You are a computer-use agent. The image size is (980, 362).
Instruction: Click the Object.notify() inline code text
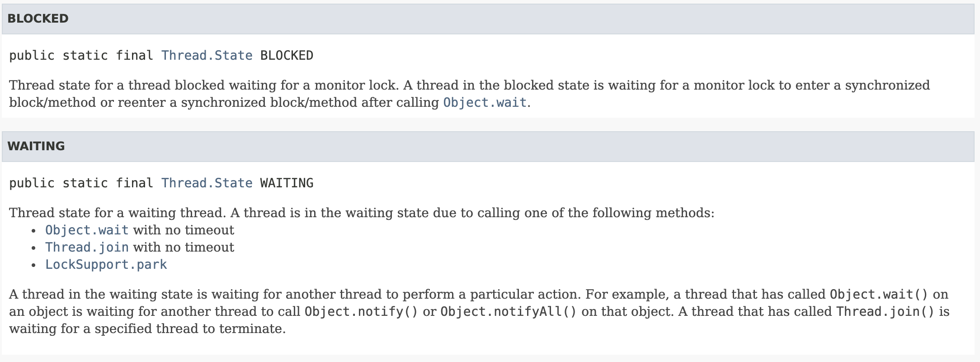click(361, 311)
